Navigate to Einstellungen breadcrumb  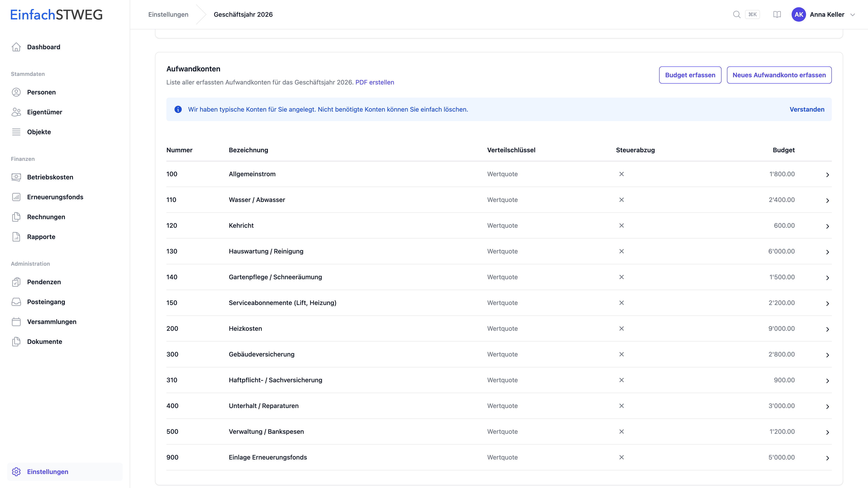click(168, 14)
